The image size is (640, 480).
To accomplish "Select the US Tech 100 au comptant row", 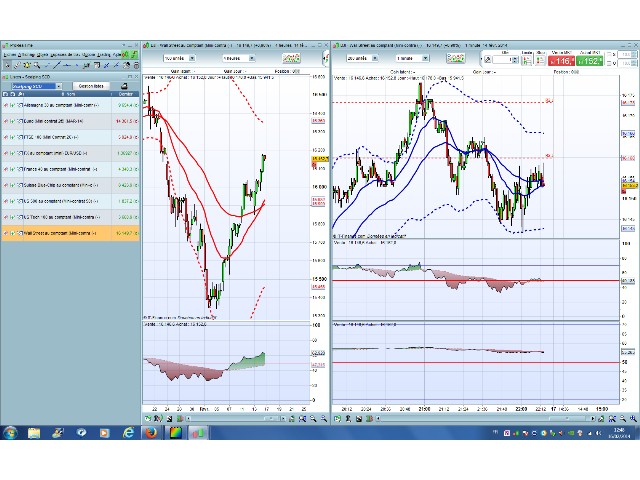I will point(70,217).
